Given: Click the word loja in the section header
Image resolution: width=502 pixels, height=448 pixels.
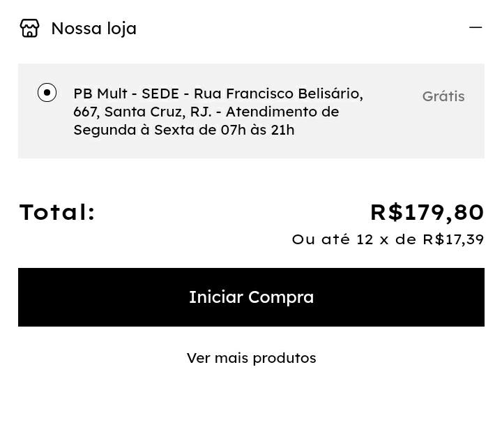Looking at the screenshot, I should 121,29.
